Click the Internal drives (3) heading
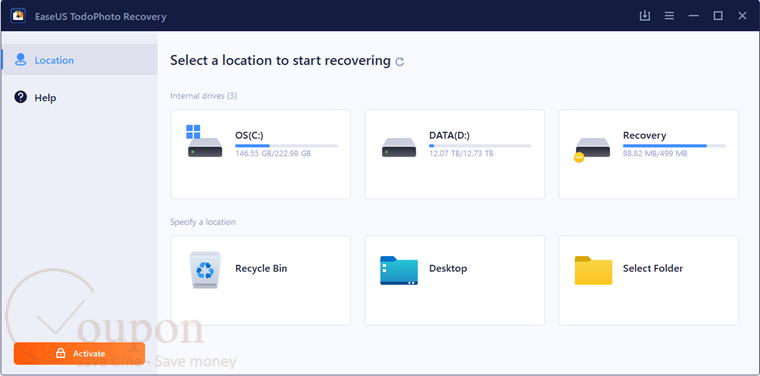Screen dimensions: 760x376 (x=204, y=96)
